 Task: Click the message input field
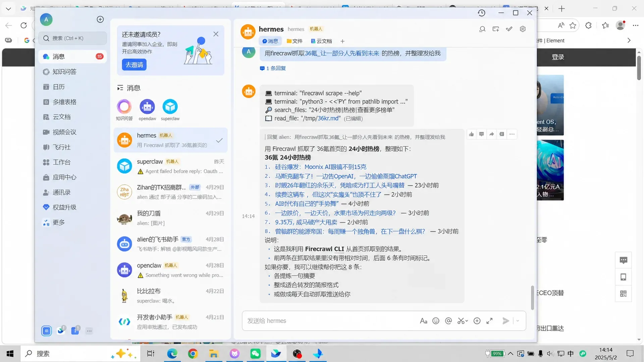(x=330, y=321)
